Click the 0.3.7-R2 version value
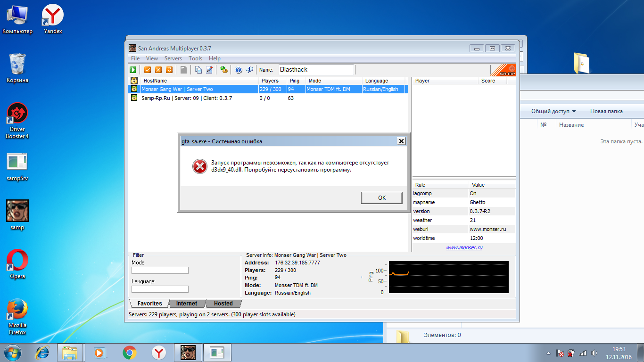644x362 pixels. (x=480, y=211)
